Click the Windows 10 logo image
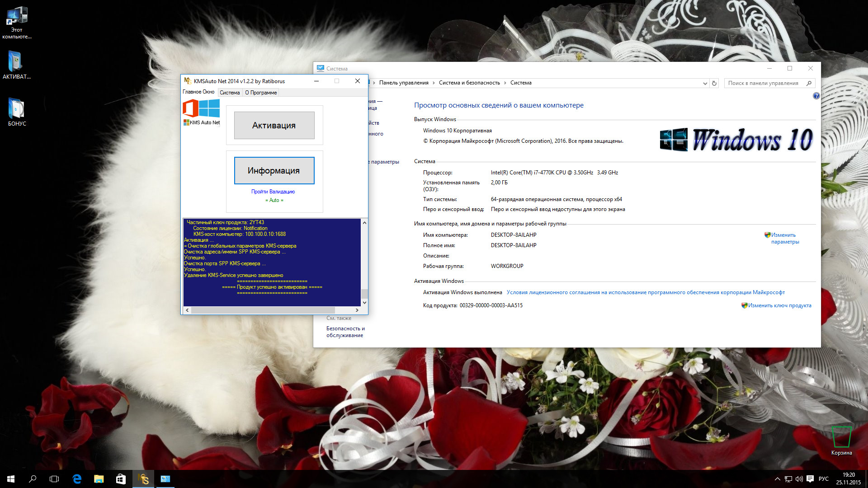The width and height of the screenshot is (868, 488). pyautogui.click(x=736, y=140)
